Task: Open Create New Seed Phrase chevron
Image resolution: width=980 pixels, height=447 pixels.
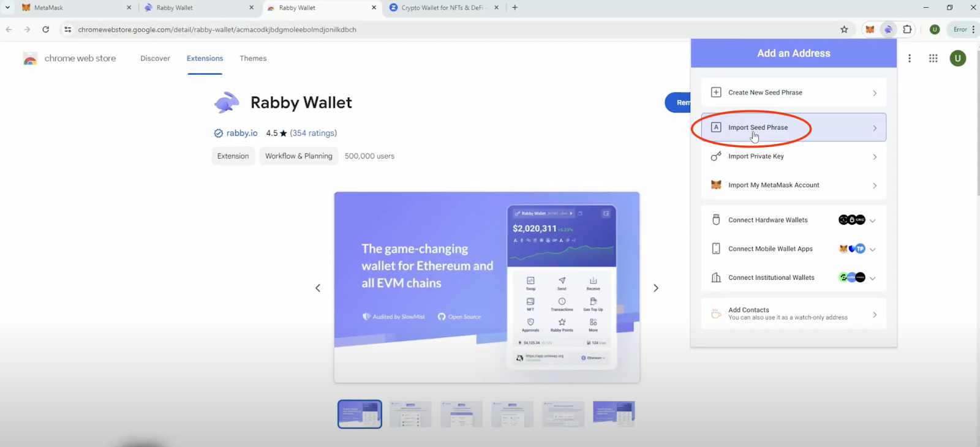Action: (875, 93)
